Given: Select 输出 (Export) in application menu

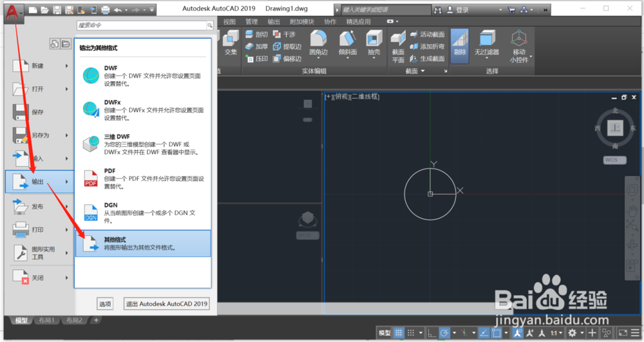Looking at the screenshot, I should coord(39,182).
